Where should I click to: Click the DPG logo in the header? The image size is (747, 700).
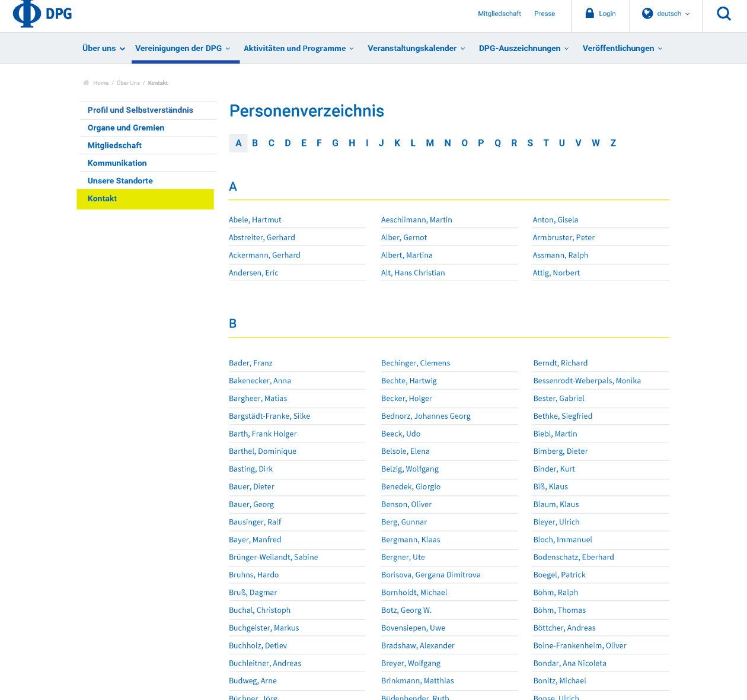pyautogui.click(x=42, y=14)
